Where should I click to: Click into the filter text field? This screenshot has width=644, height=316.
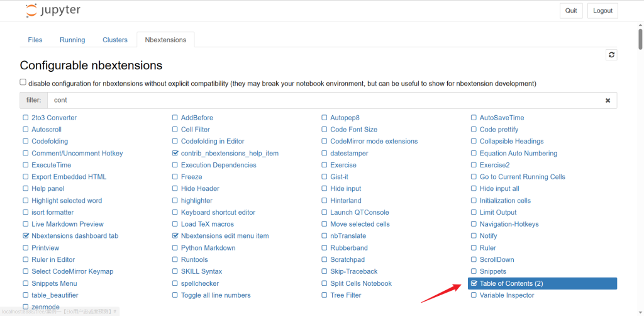pyautogui.click(x=314, y=100)
